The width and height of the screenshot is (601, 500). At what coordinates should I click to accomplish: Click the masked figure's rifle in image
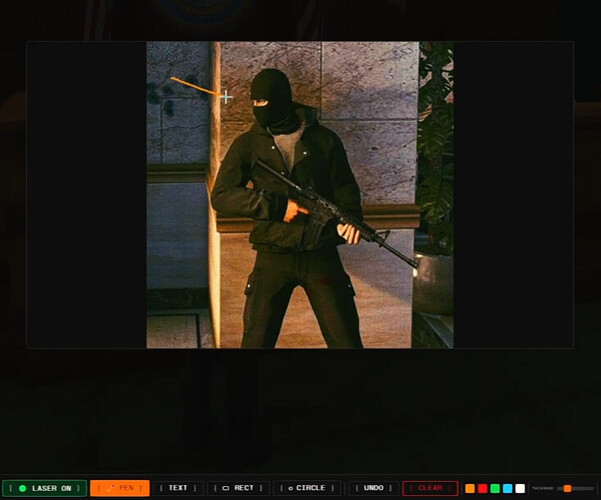coord(330,211)
